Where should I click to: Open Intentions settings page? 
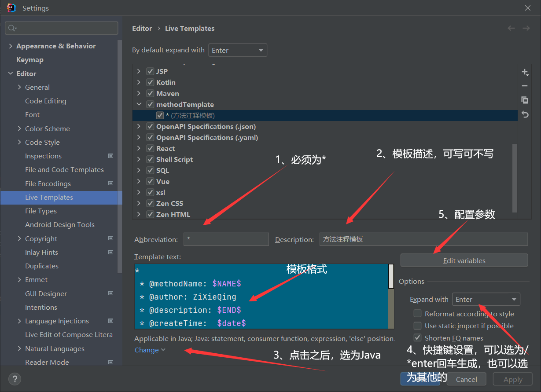click(x=41, y=307)
